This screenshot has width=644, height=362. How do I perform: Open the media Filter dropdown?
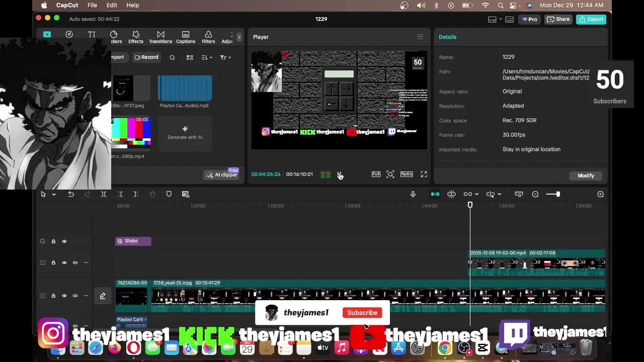[225, 57]
